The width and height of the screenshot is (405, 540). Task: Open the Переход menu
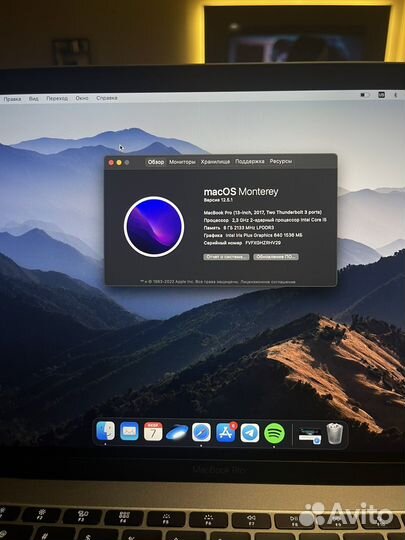pos(57,98)
